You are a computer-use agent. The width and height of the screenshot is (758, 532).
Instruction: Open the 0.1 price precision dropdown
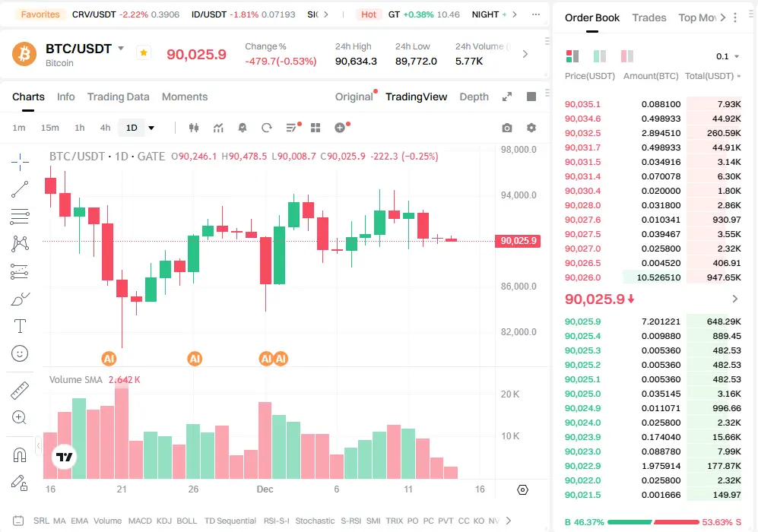(x=728, y=56)
